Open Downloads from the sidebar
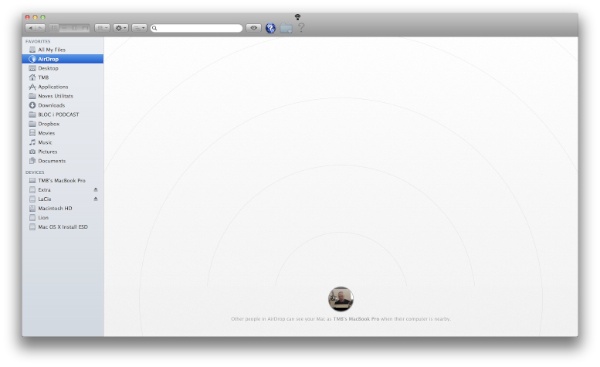 click(62, 105)
